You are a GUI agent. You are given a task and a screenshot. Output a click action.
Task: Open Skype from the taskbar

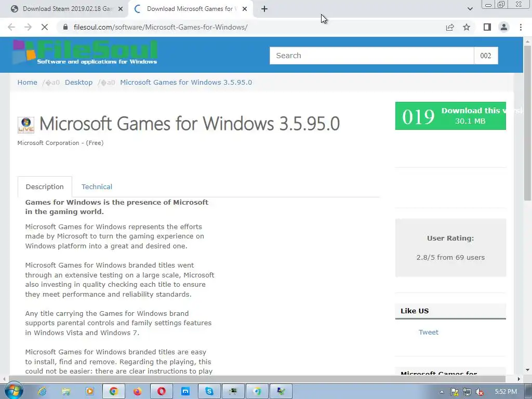(209, 391)
